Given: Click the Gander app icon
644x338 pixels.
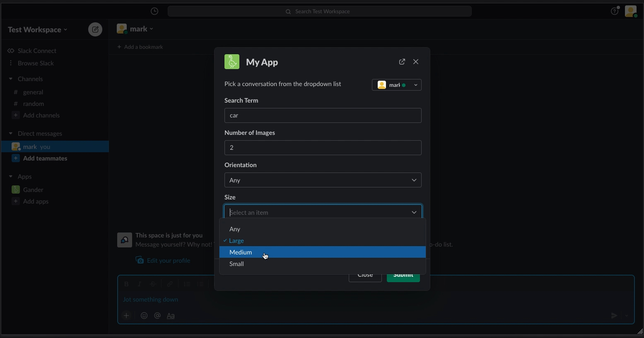Looking at the screenshot, I should [x=16, y=189].
